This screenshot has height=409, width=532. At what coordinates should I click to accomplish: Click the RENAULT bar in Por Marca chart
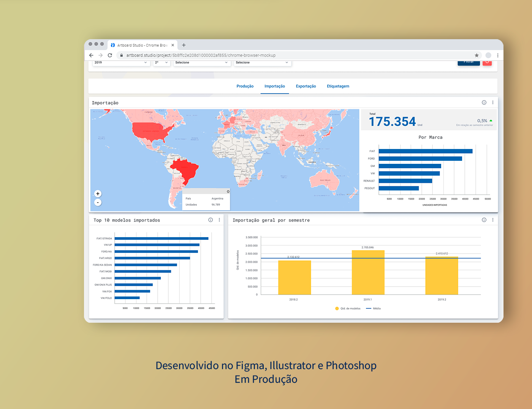[405, 181]
